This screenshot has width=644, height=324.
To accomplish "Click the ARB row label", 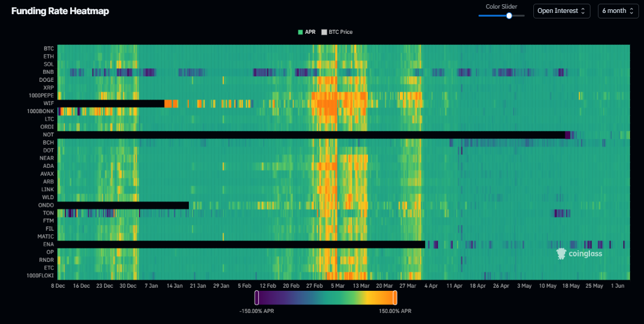I will coord(49,181).
